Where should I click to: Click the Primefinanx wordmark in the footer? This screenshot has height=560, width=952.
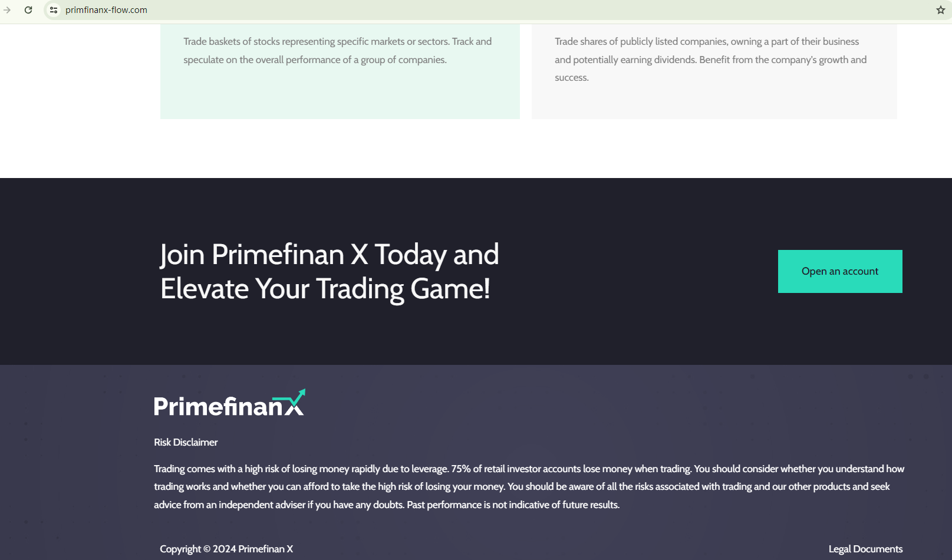pyautogui.click(x=218, y=406)
